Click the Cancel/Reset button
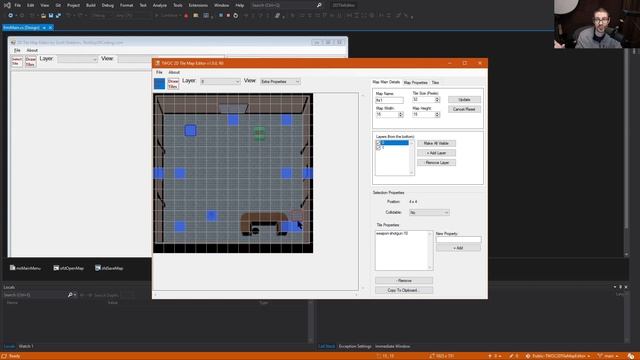The image size is (640, 360). 464,109
